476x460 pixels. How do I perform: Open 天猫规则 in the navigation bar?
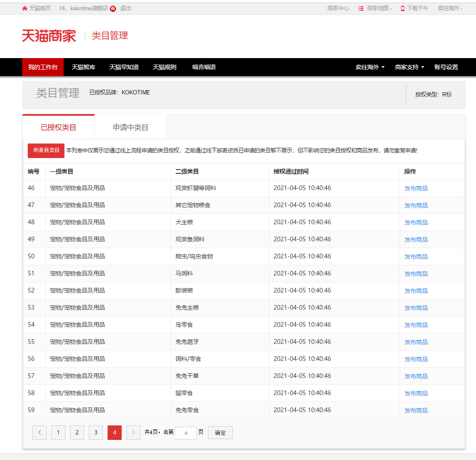point(164,67)
